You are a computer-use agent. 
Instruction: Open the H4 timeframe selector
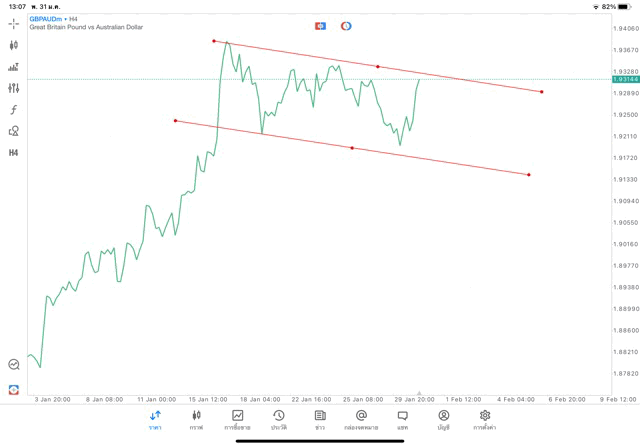[14, 153]
